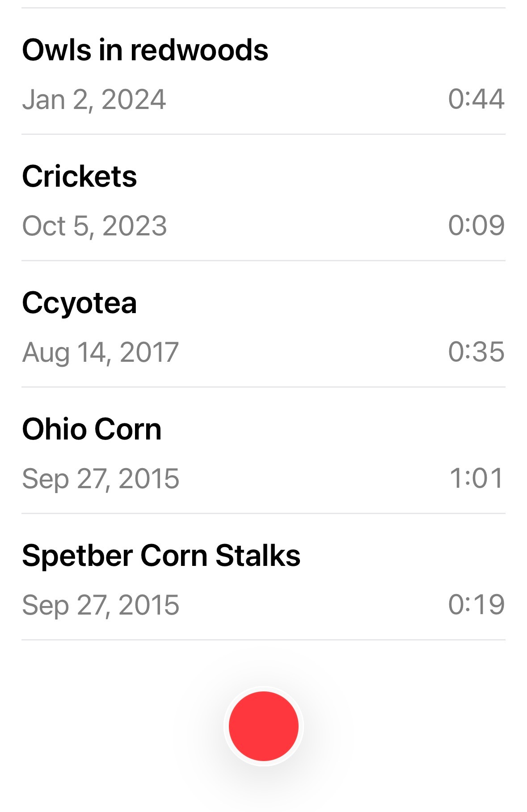
Task: Click the 0:19 duration label
Action: tap(476, 604)
